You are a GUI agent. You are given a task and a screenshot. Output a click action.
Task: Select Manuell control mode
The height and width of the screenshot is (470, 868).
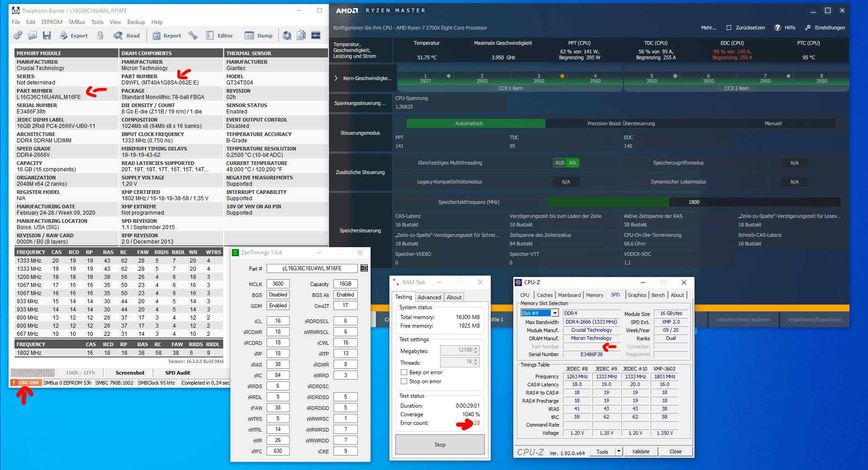pyautogui.click(x=773, y=123)
